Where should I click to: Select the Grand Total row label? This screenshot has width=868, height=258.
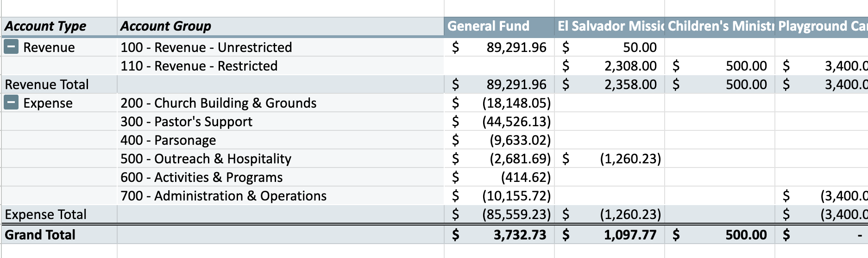pyautogui.click(x=40, y=235)
